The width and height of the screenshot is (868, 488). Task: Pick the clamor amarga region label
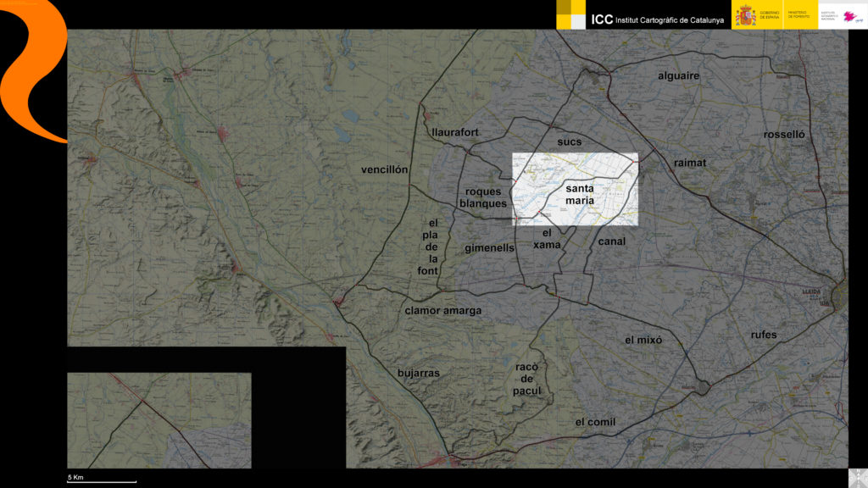point(442,311)
